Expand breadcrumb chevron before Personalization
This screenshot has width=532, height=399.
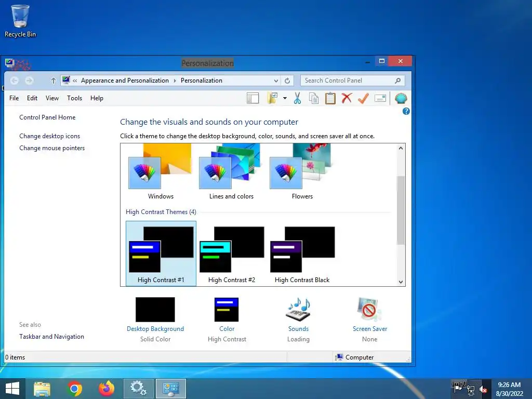point(175,81)
